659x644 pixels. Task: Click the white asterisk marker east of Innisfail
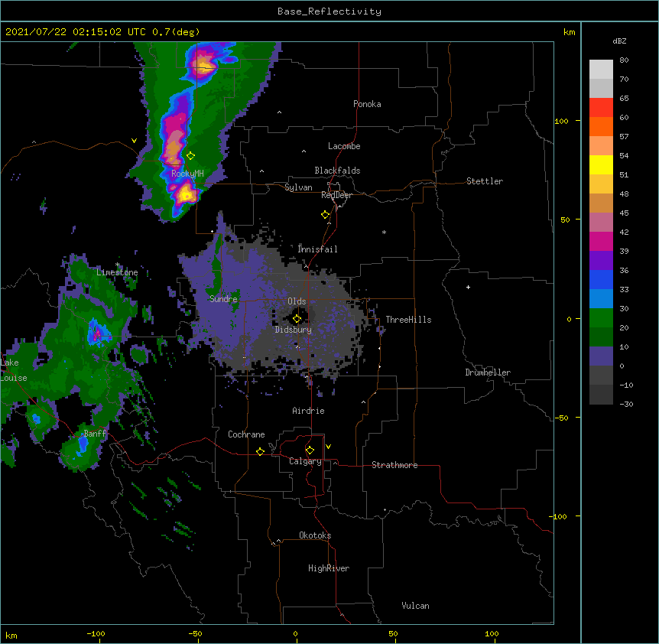tap(384, 232)
